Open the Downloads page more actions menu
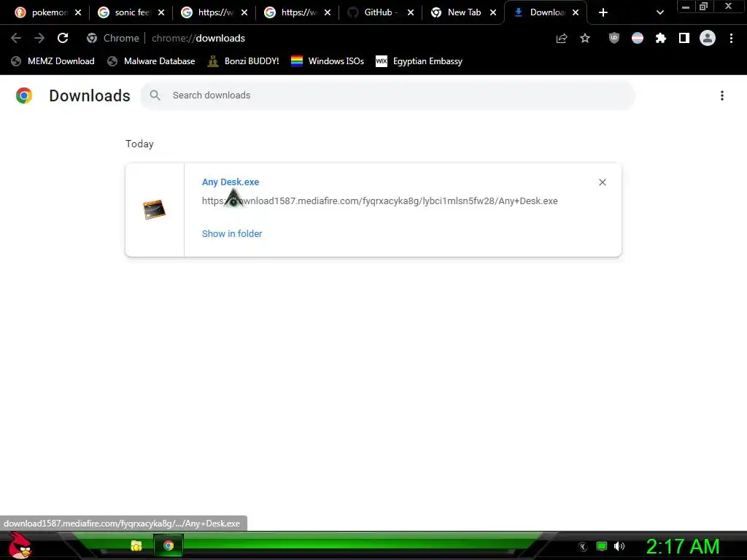 [x=722, y=96]
